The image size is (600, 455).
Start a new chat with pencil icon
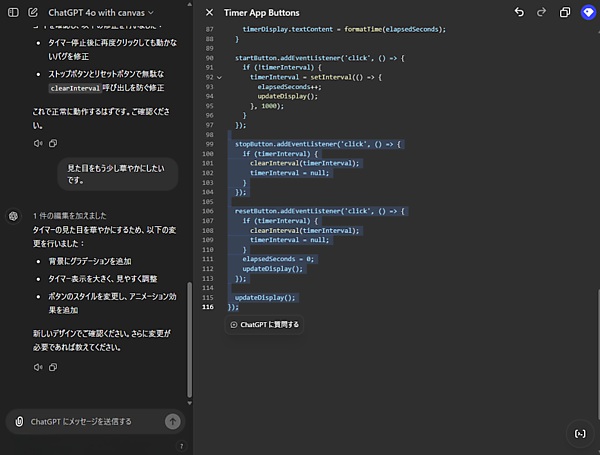[x=33, y=12]
